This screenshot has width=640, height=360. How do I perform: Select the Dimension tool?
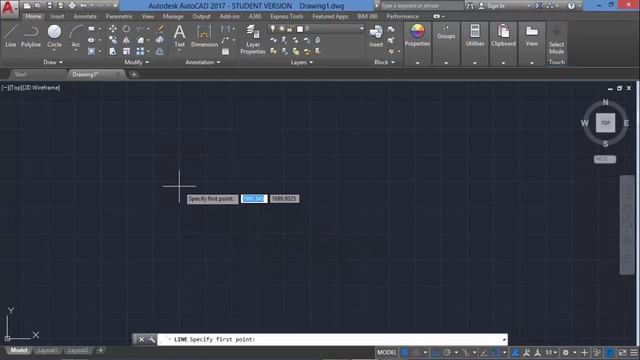pos(204,36)
